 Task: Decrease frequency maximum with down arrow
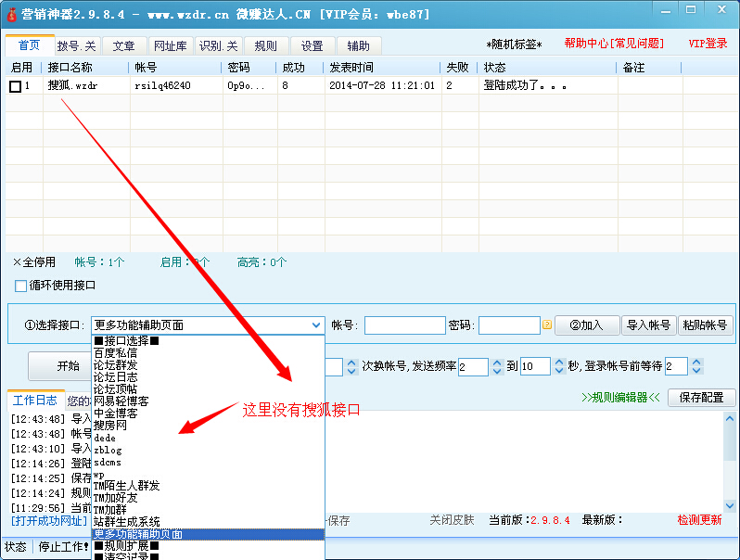click(559, 371)
